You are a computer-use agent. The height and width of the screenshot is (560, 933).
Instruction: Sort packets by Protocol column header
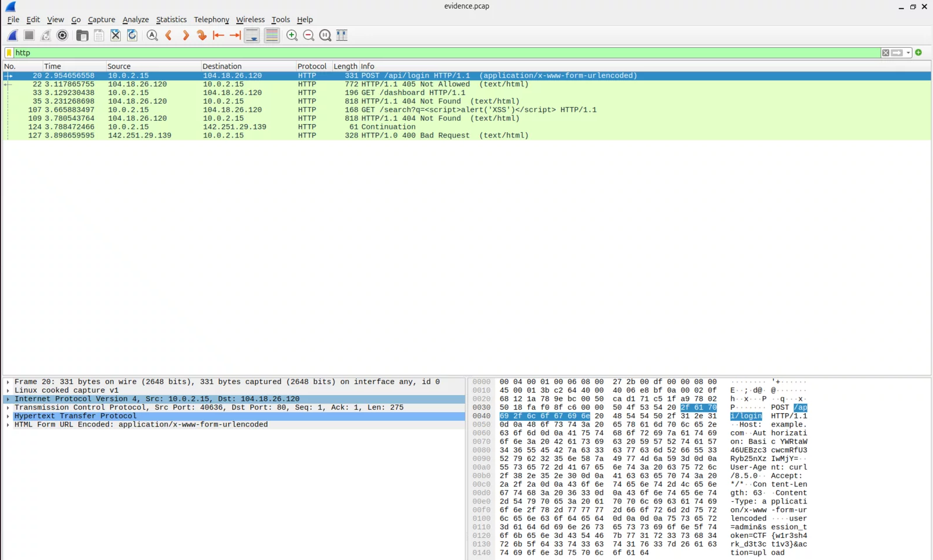point(312,66)
